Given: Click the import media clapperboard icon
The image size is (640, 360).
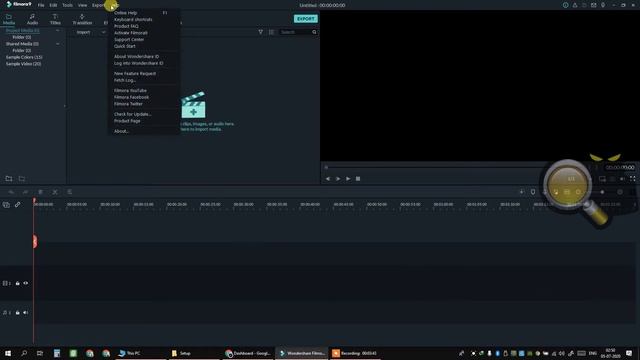Looking at the screenshot, I should [193, 105].
